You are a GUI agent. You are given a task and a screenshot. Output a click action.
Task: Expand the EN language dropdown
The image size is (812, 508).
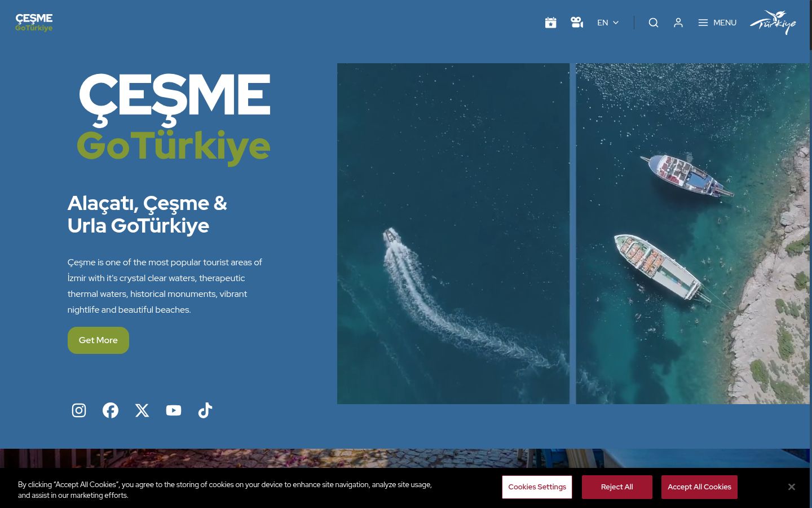[x=608, y=23]
